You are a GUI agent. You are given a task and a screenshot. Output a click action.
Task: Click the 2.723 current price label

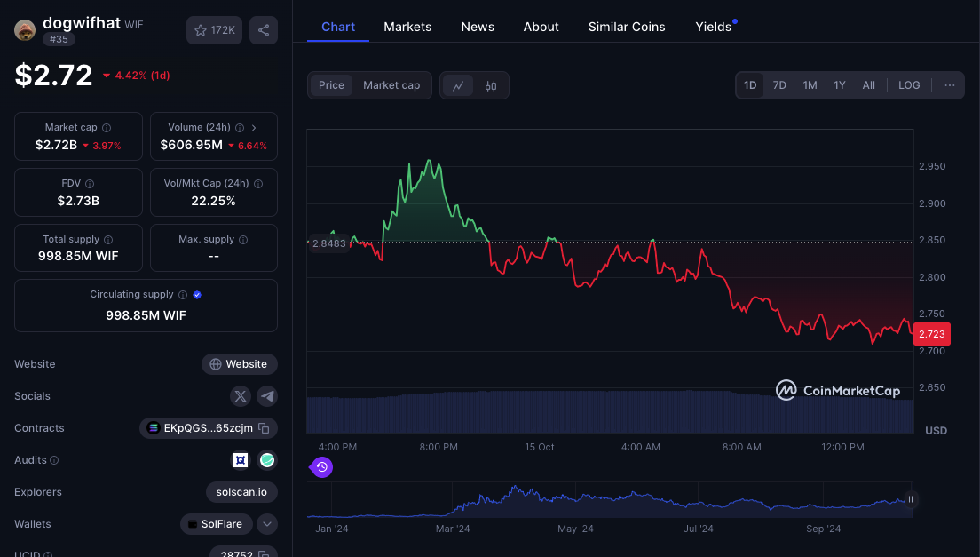[932, 334]
